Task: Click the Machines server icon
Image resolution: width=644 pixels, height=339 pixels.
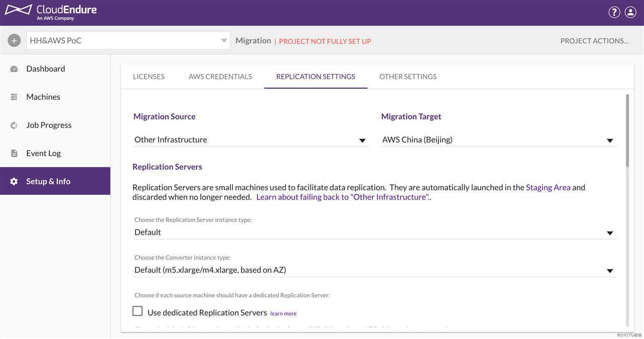Action: coord(14,97)
